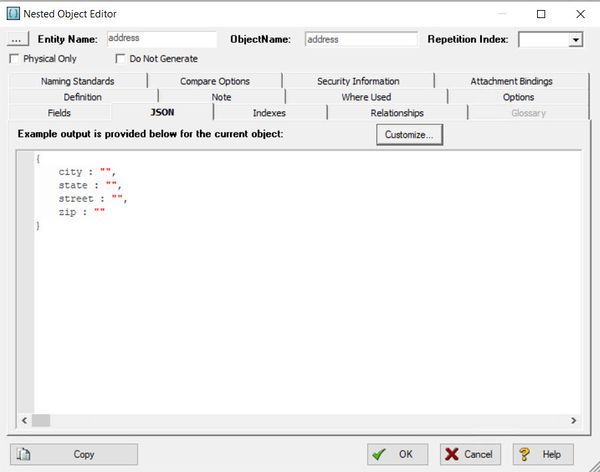Viewport: 600px width, 472px height.
Task: Open Help via its button label
Action: click(x=551, y=454)
